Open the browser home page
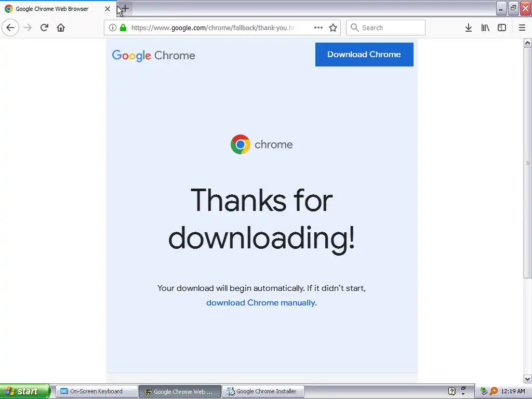This screenshot has height=399, width=532. coord(61,28)
